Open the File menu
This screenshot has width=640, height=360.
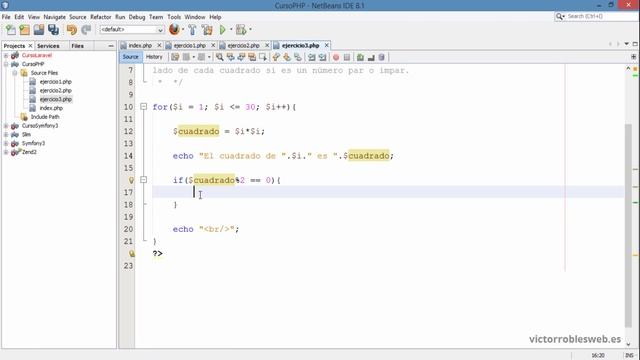click(x=6, y=17)
